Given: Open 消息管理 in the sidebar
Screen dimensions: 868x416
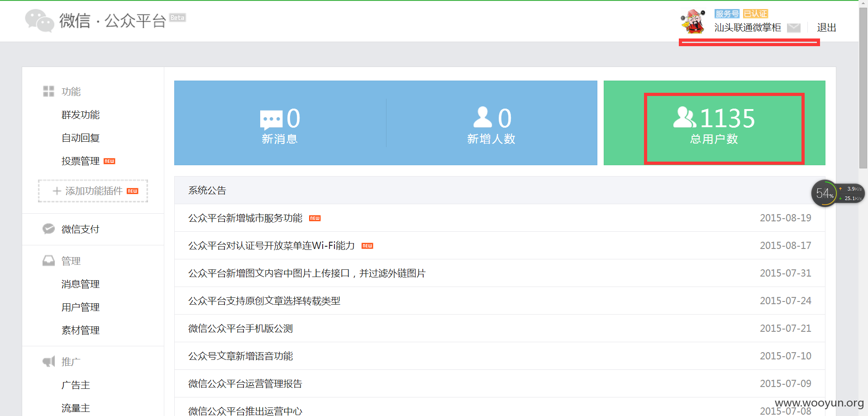Looking at the screenshot, I should 81,284.
